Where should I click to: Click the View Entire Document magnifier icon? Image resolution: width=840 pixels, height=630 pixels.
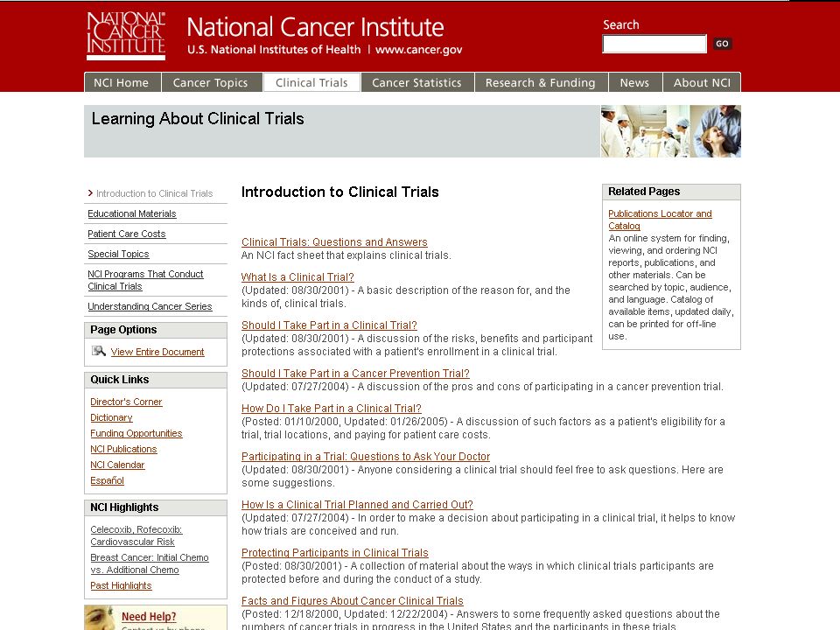click(x=99, y=351)
